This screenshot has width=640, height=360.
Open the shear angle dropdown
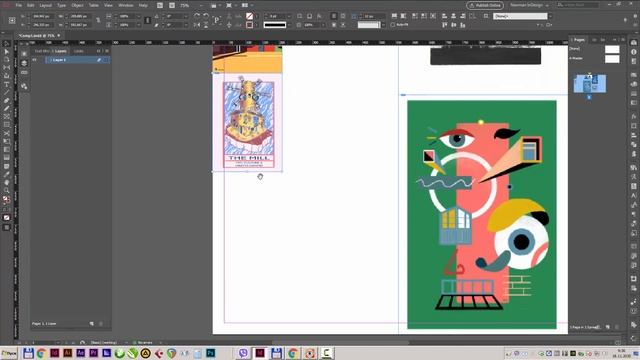(x=186, y=25)
